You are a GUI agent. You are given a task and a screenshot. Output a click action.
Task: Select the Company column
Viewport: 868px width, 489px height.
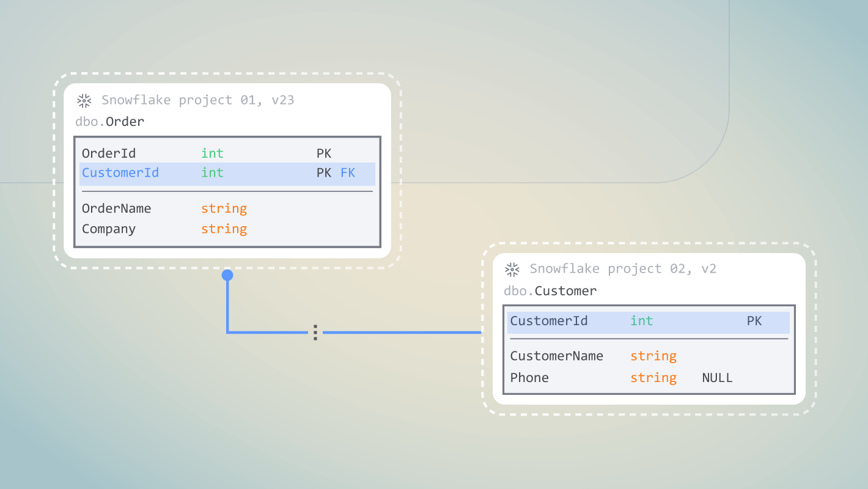[109, 229]
